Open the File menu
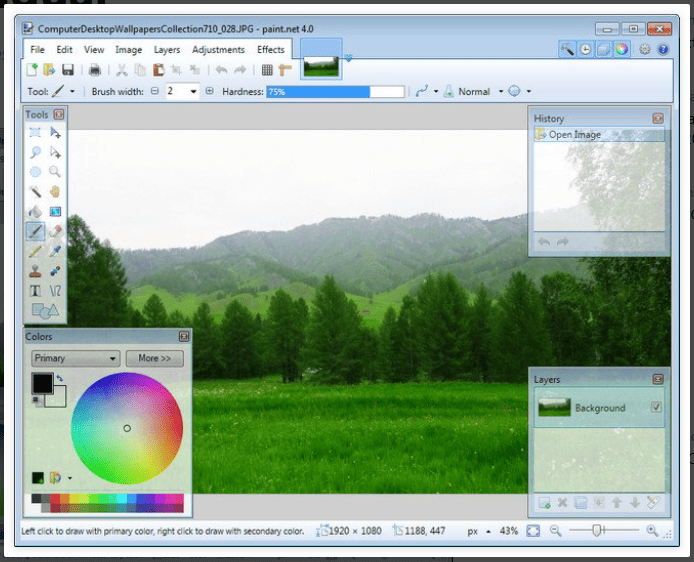The width and height of the screenshot is (694, 562). [x=37, y=50]
